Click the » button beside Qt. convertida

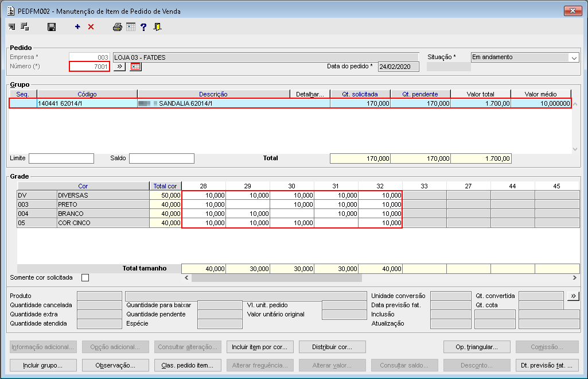pos(573,296)
